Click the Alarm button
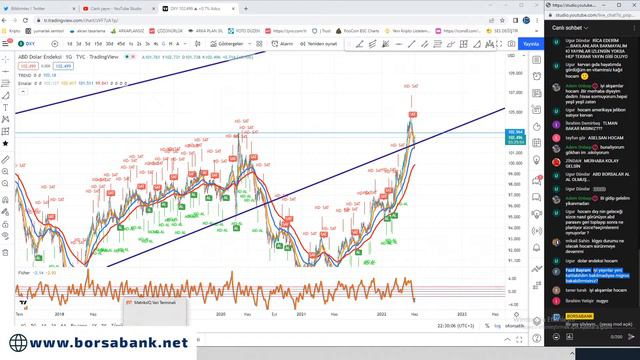 [x=282, y=44]
